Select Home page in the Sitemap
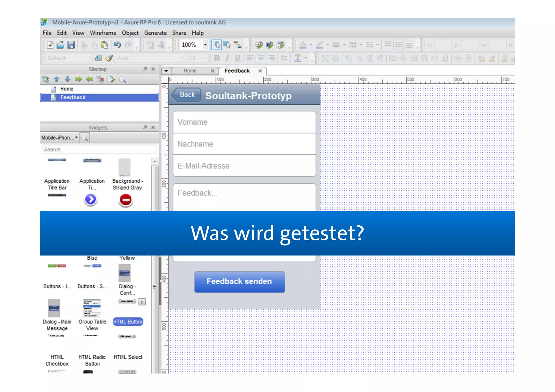The height and width of the screenshot is (392, 555). click(x=67, y=89)
